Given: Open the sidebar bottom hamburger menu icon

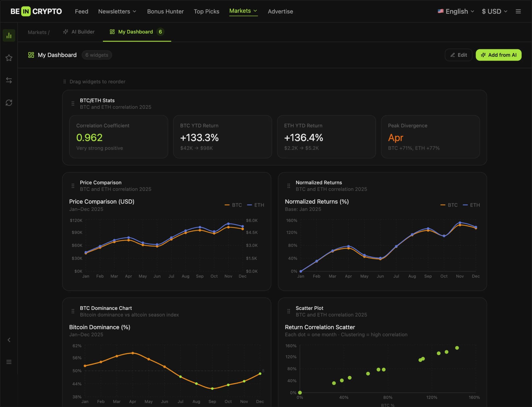Looking at the screenshot, I should point(9,362).
